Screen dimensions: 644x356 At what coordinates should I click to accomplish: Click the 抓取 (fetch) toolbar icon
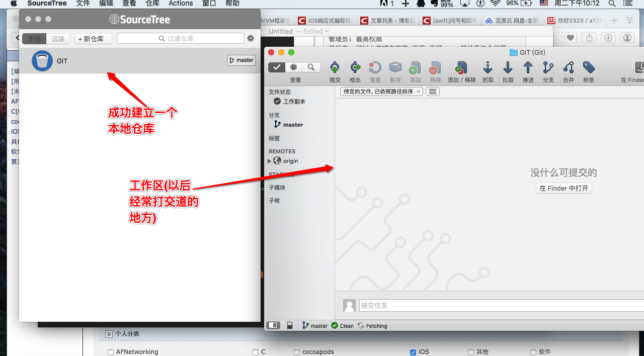pyautogui.click(x=488, y=68)
